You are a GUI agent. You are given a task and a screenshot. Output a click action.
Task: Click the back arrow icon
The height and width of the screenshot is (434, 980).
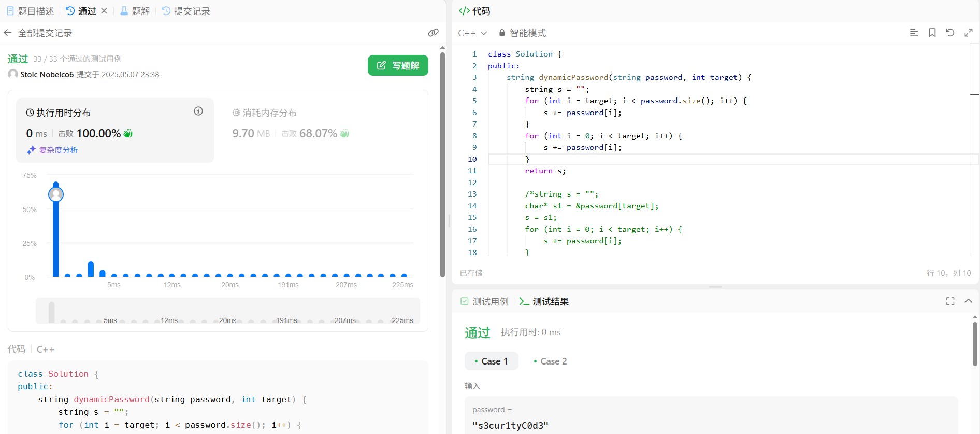pos(8,33)
